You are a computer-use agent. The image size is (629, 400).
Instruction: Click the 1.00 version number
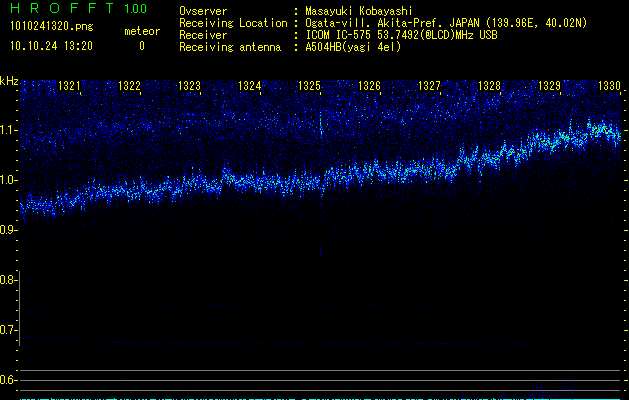point(134,10)
